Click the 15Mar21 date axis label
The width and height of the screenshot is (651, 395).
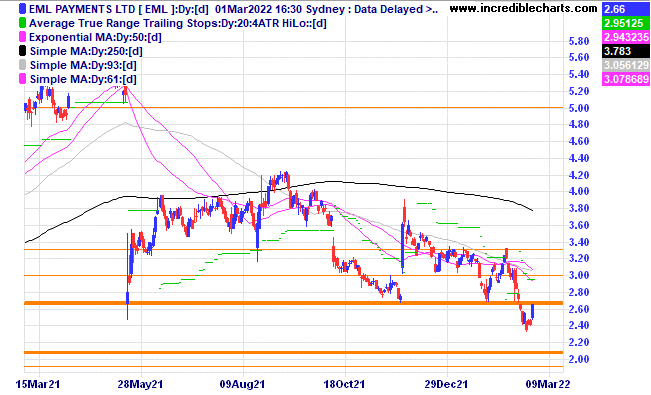(x=38, y=384)
